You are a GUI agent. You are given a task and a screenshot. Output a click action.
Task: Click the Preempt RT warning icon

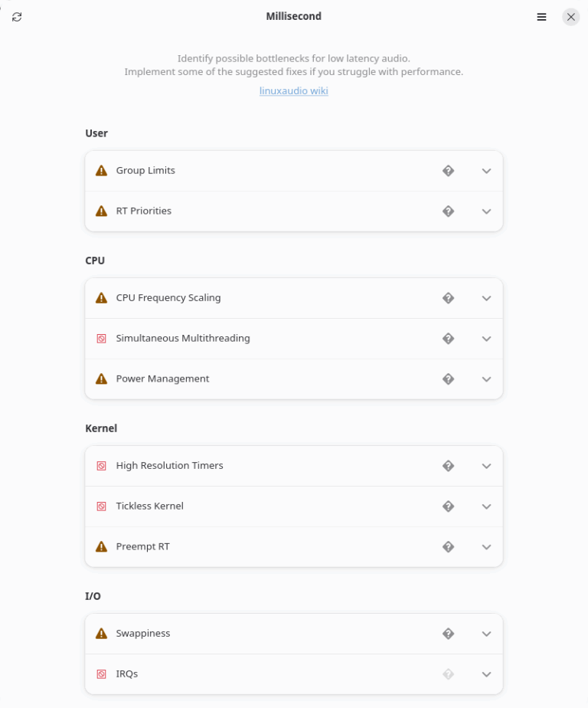click(101, 547)
